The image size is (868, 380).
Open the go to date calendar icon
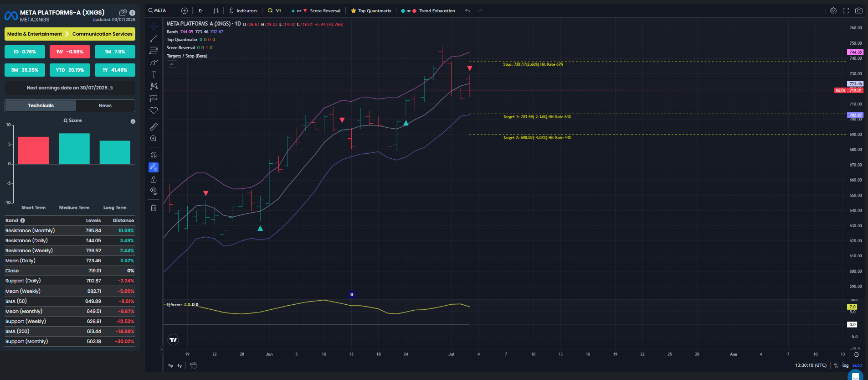[x=193, y=365]
